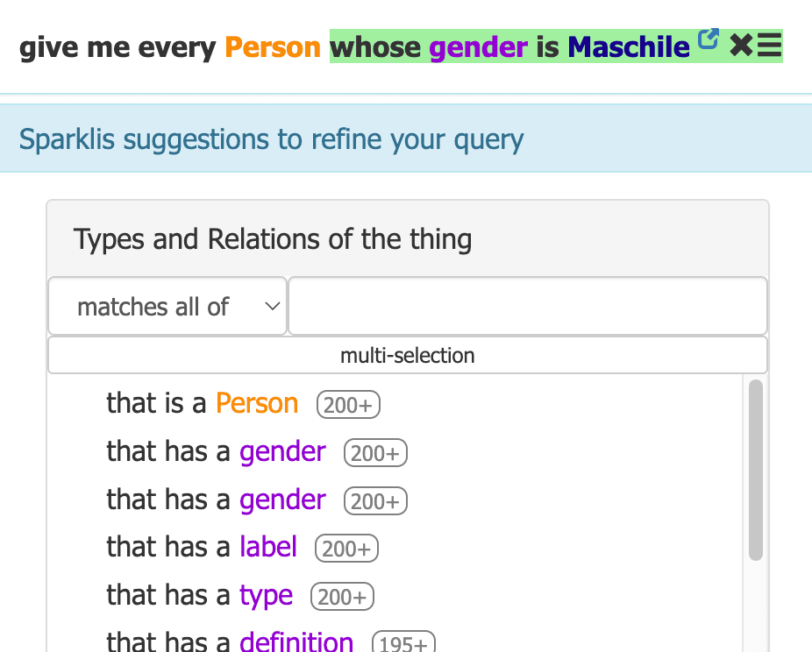The height and width of the screenshot is (652, 812).
Task: Open the 'matches all of' filter dropdown
Action: [x=167, y=307]
